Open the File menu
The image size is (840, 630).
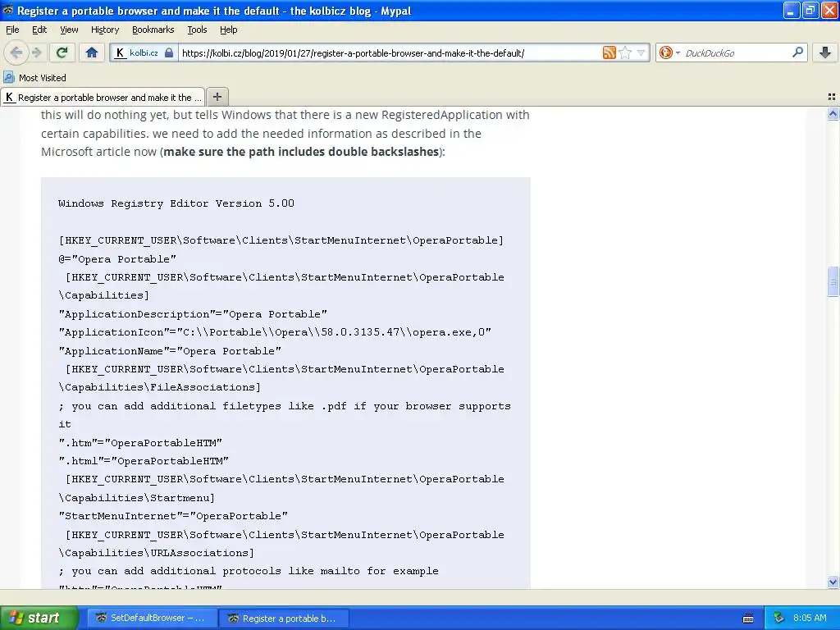pyautogui.click(x=12, y=30)
